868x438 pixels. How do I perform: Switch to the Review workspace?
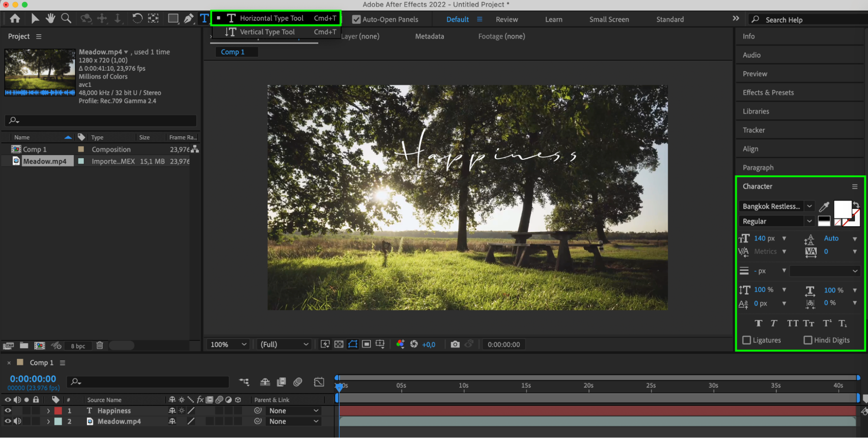[506, 20]
